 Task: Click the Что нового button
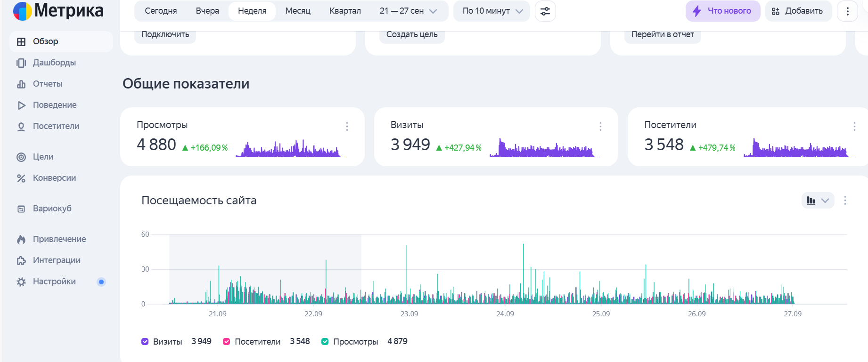point(722,11)
